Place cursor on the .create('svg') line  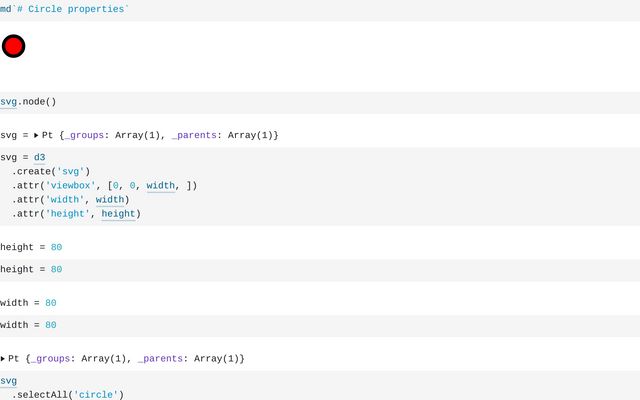coord(51,171)
